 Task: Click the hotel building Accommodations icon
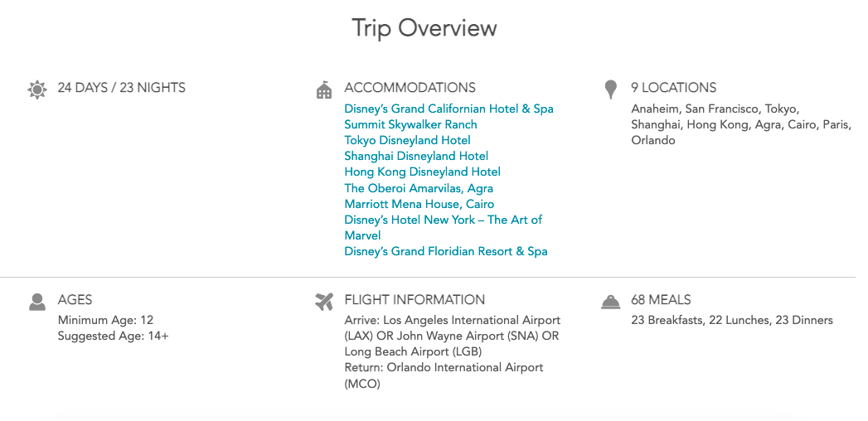click(324, 90)
